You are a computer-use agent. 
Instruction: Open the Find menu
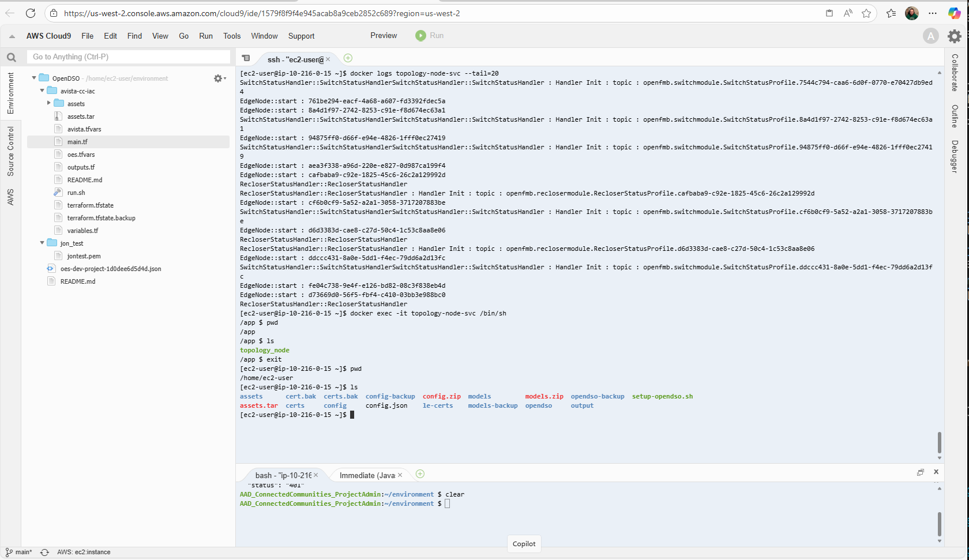(x=134, y=36)
